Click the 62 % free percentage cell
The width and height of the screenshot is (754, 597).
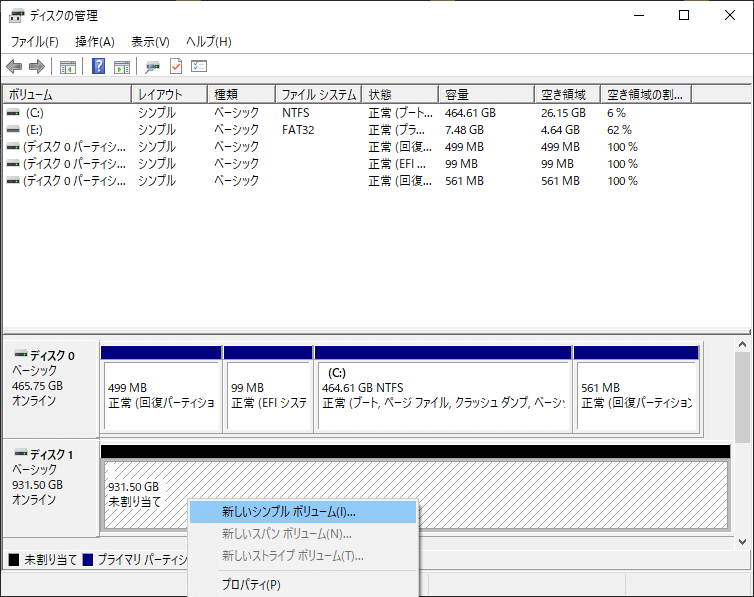pyautogui.click(x=619, y=130)
